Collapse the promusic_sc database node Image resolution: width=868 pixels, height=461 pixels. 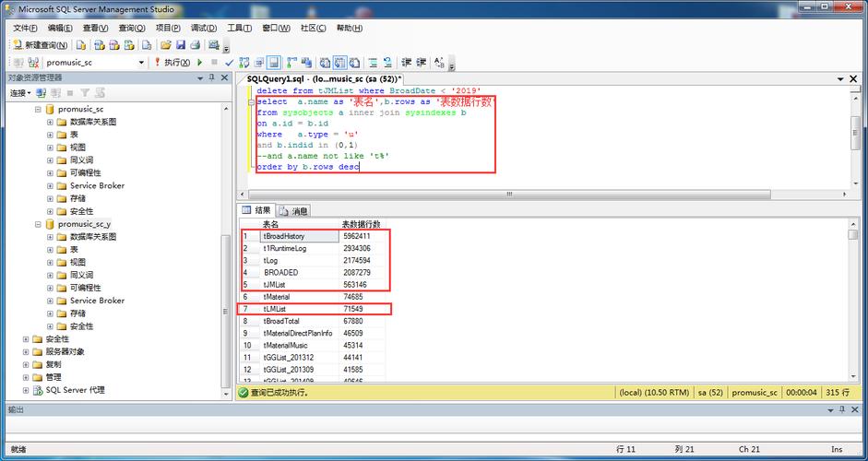pyautogui.click(x=38, y=109)
